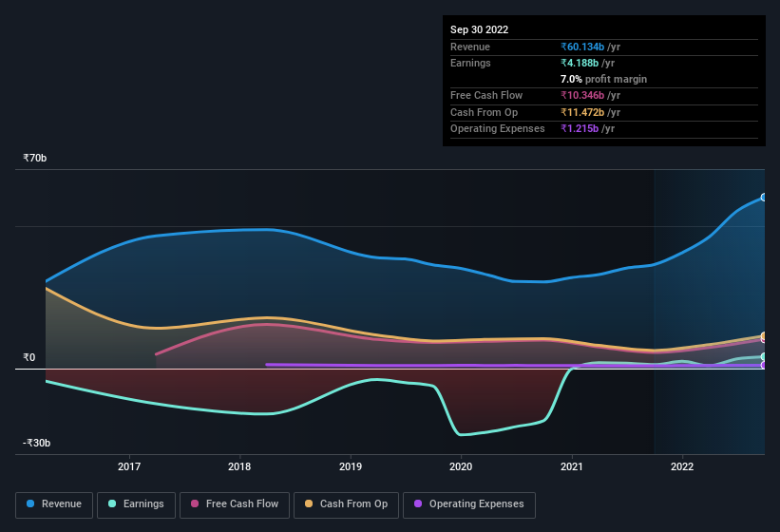Screen dimensions: 780x532
Task: Toggle the Earnings legend series
Action: tap(136, 504)
